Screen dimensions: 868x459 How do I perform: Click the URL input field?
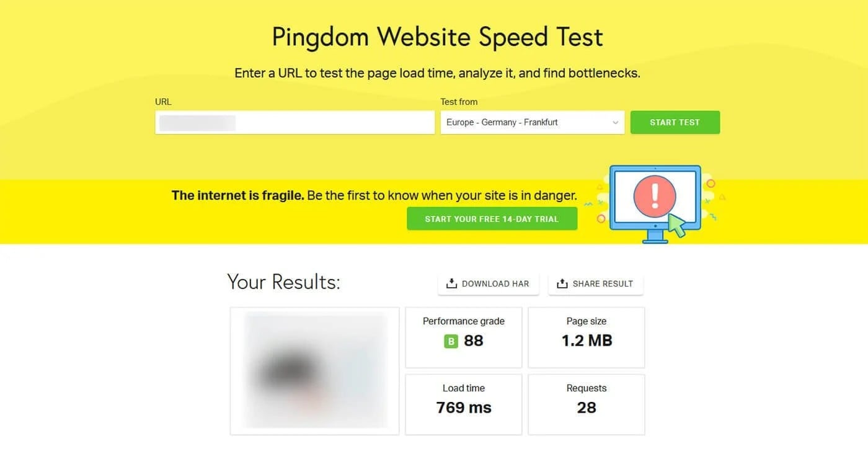coord(294,122)
